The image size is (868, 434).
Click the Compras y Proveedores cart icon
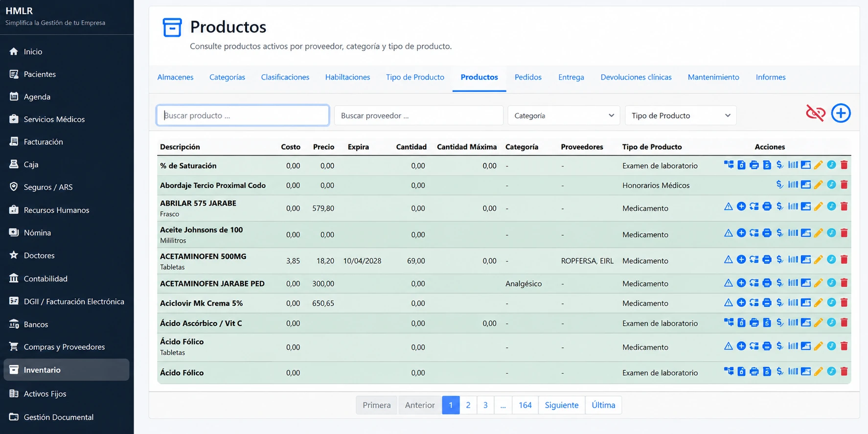pyautogui.click(x=14, y=346)
